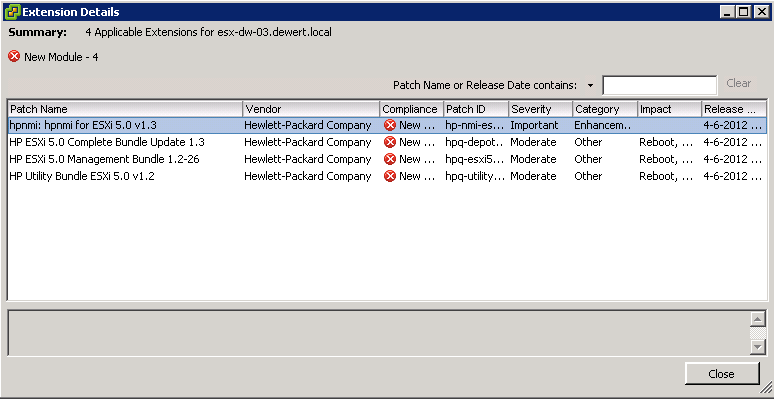The image size is (774, 399).
Task: Click Other category in Management Bundle row
Action: tap(588, 159)
